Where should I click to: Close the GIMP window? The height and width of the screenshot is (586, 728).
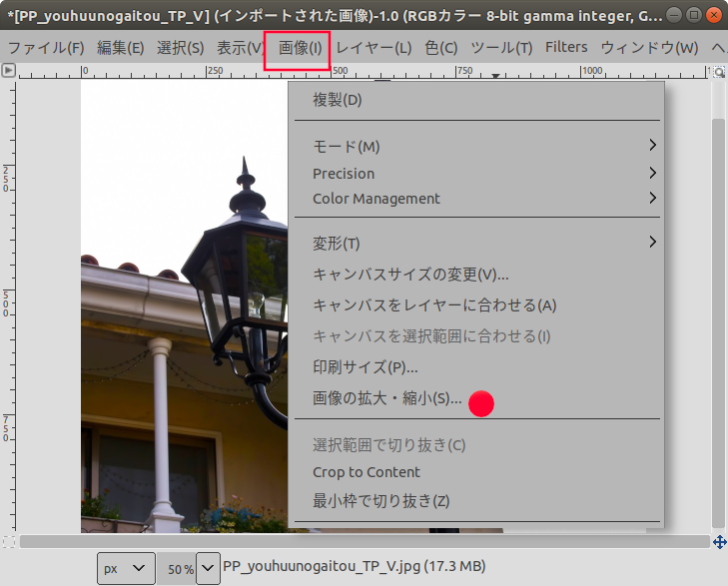(x=714, y=15)
